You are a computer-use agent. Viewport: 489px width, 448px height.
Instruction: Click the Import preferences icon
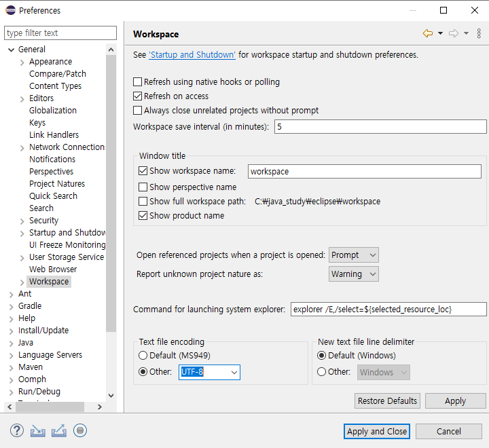click(x=38, y=431)
